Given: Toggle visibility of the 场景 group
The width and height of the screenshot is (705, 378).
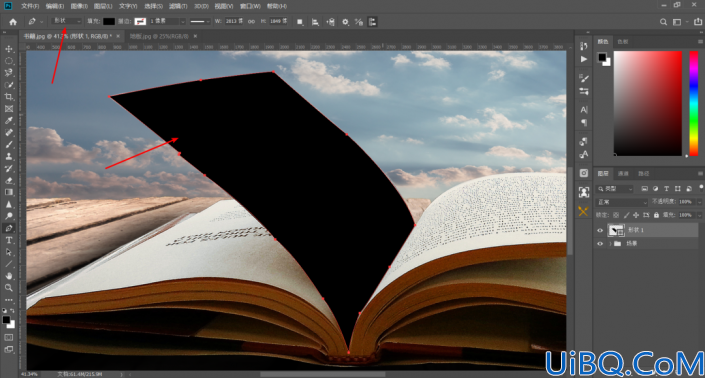Looking at the screenshot, I should pyautogui.click(x=600, y=244).
